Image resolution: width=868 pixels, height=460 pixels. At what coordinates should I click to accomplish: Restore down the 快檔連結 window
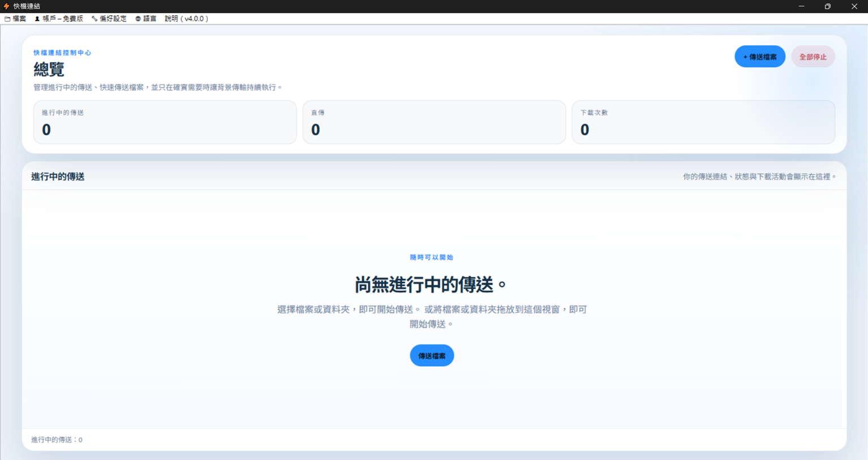click(x=828, y=6)
